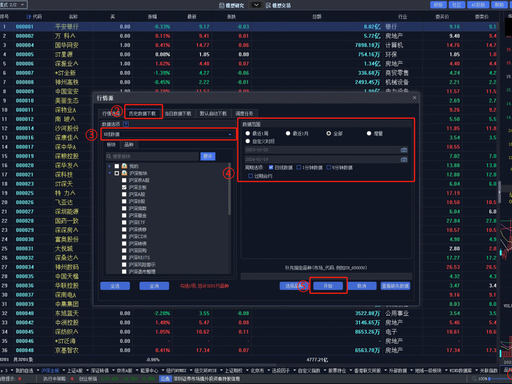This screenshot has height=384, width=512.
Task: Focus the 补充指定品种 input field above 开始
Action: click(x=326, y=276)
